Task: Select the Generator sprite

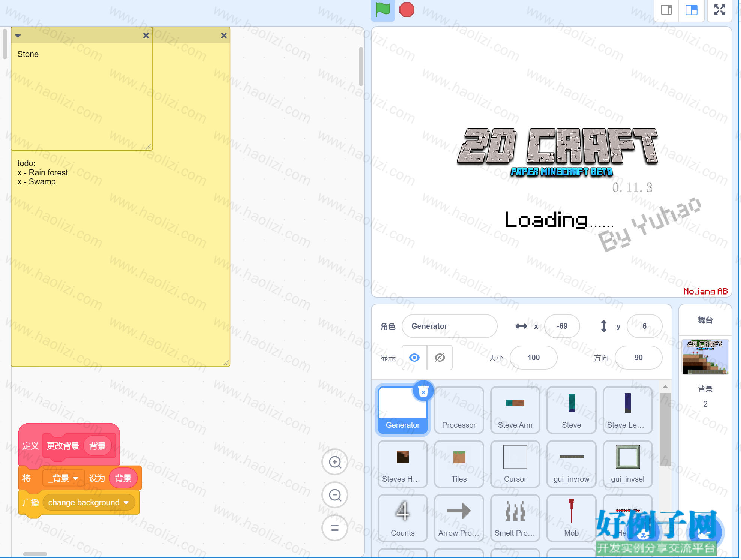Action: point(403,410)
